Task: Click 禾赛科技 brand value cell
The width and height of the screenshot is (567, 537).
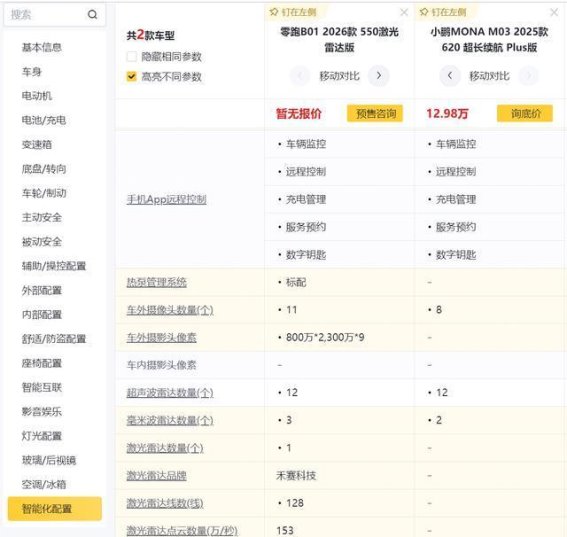Action: pos(296,476)
